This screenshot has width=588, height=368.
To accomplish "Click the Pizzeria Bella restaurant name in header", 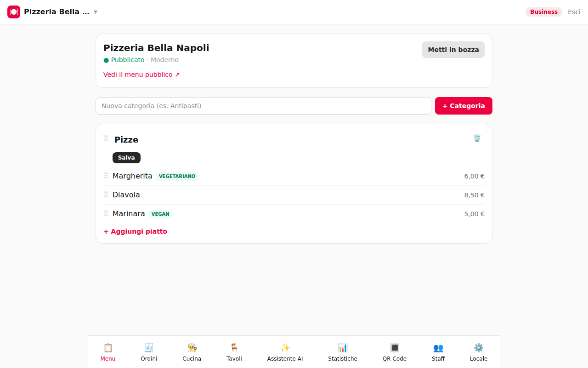I will 57,12.
